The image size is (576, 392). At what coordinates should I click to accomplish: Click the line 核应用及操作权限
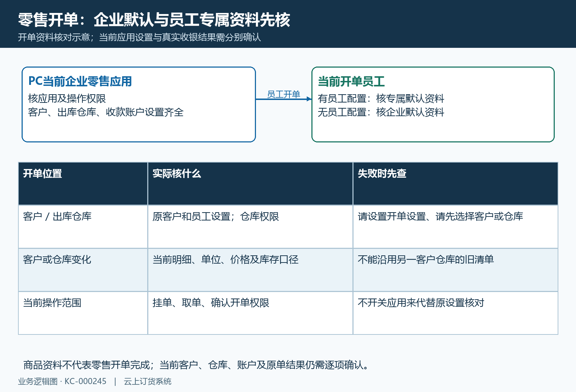[x=67, y=99]
